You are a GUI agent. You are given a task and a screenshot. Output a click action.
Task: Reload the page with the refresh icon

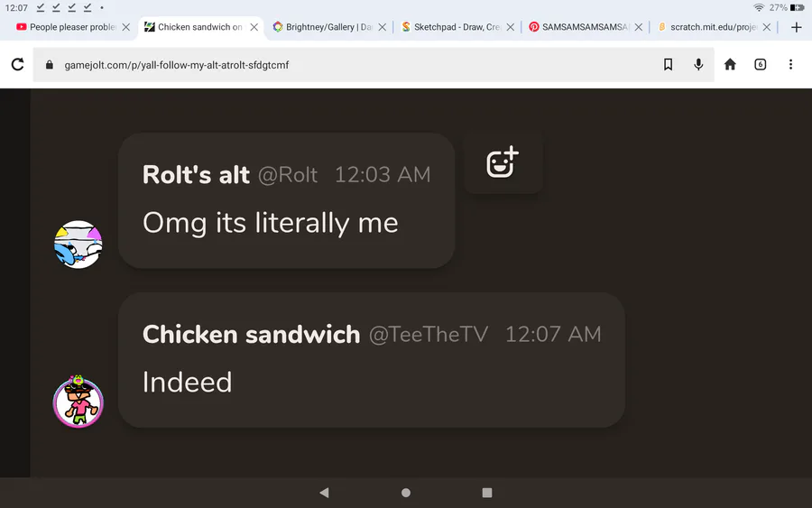[18, 64]
